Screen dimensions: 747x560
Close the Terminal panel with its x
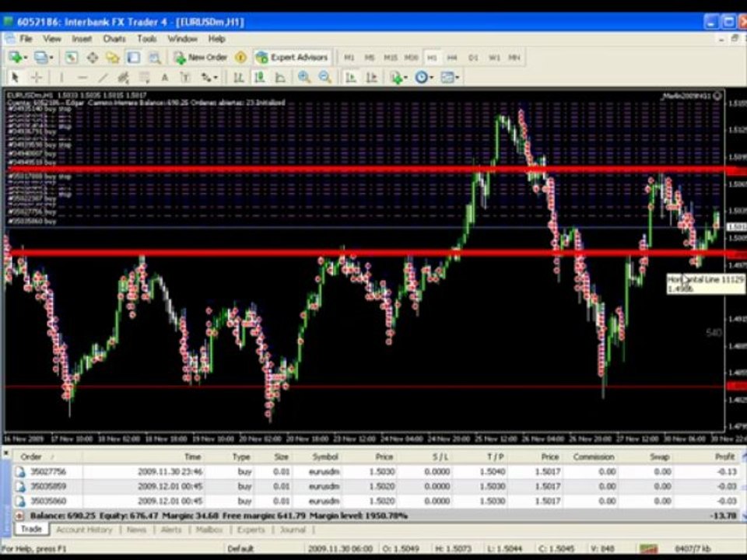pyautogui.click(x=6, y=453)
